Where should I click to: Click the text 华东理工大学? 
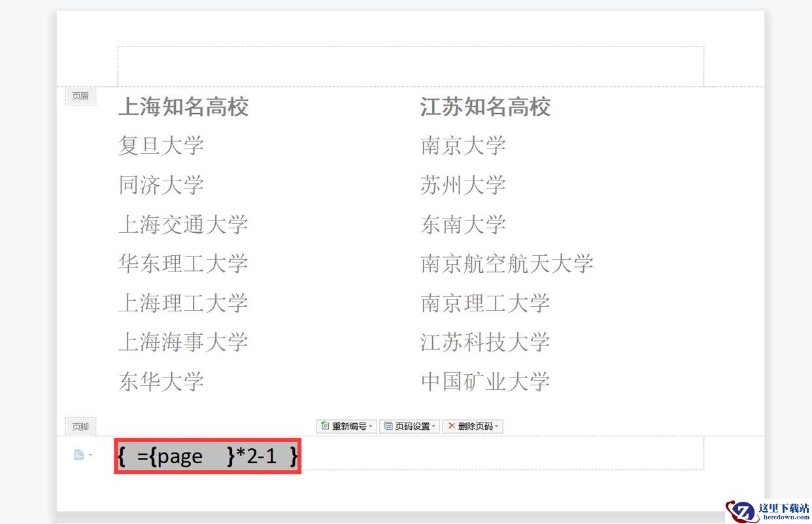pos(183,264)
